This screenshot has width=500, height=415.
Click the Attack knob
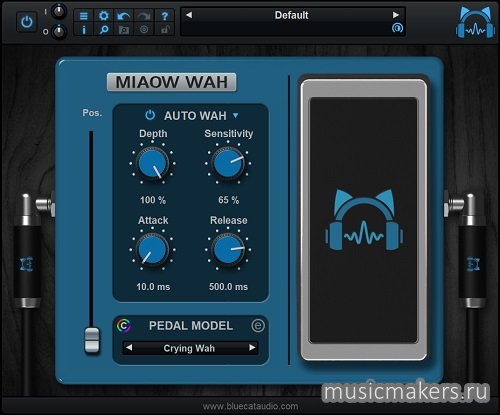tap(153, 249)
